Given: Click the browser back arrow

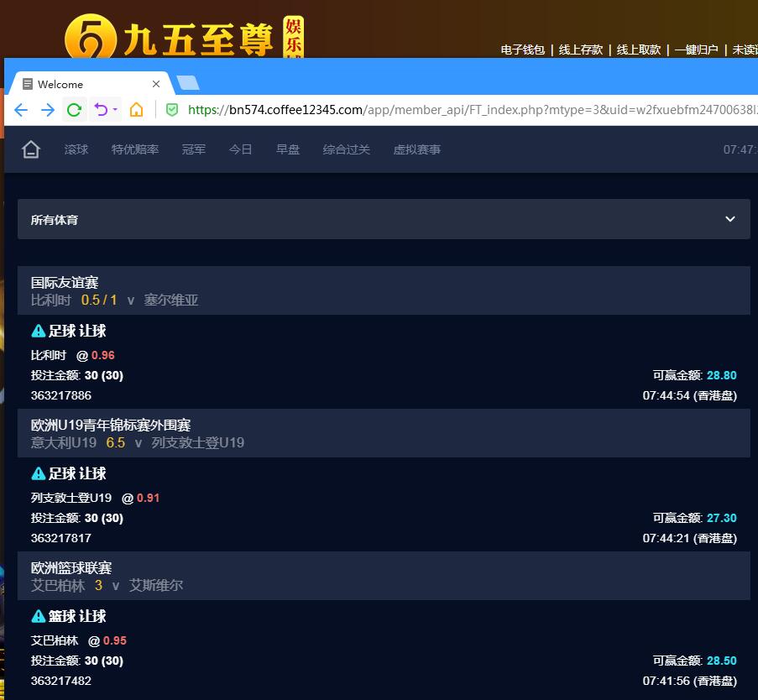Looking at the screenshot, I should [x=21, y=110].
